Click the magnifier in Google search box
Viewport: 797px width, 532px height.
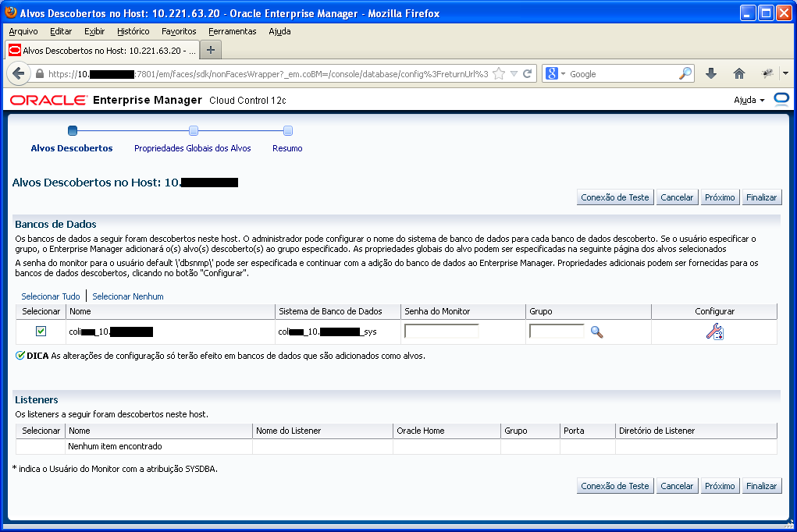[x=685, y=73]
